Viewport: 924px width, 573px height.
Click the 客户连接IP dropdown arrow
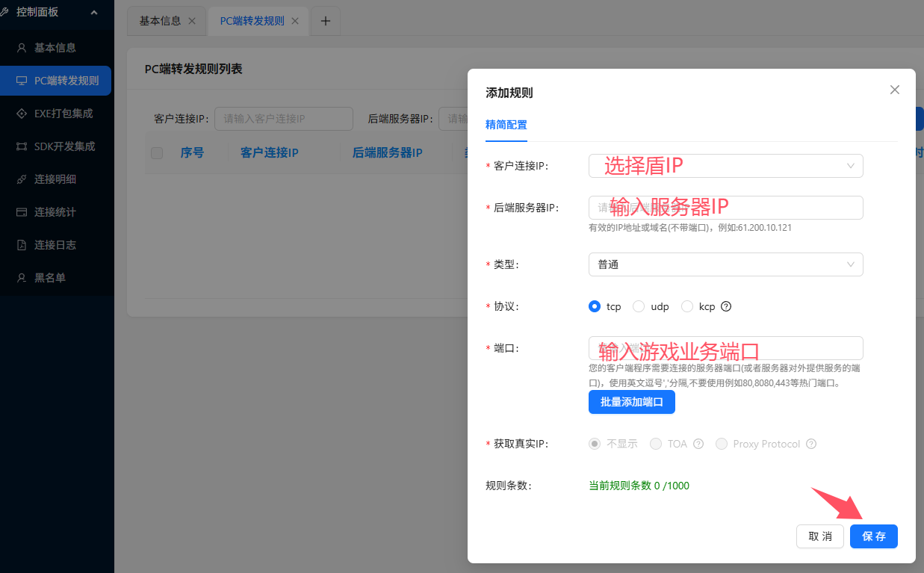pos(851,166)
